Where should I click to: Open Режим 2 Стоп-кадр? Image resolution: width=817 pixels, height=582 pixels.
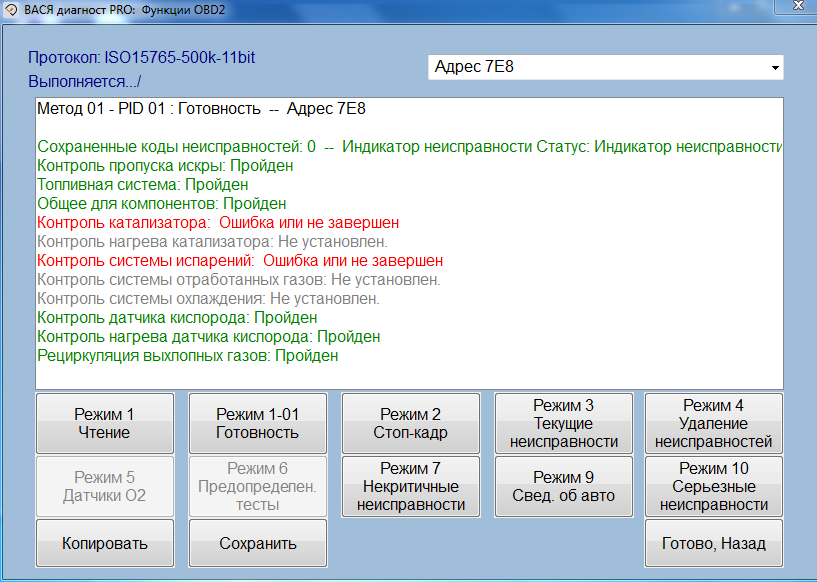point(408,423)
